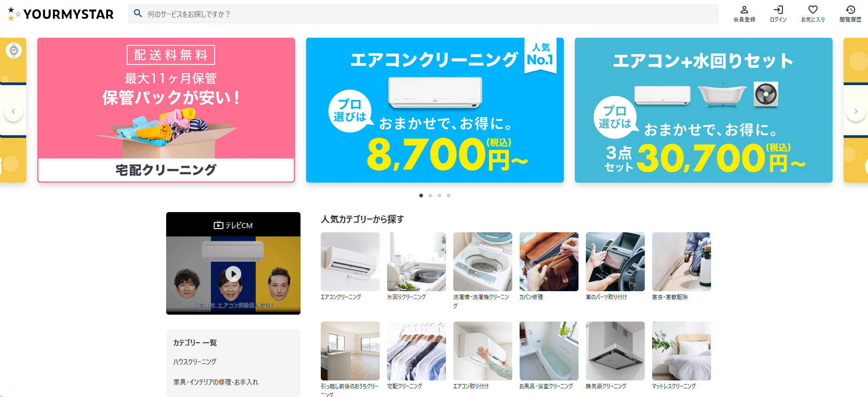
Task: Click the YOURMYSTAR logo
Action: point(60,14)
